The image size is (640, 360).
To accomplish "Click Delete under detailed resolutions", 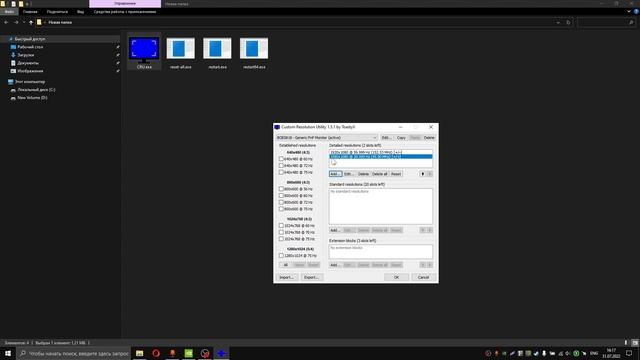I will pos(363,174).
